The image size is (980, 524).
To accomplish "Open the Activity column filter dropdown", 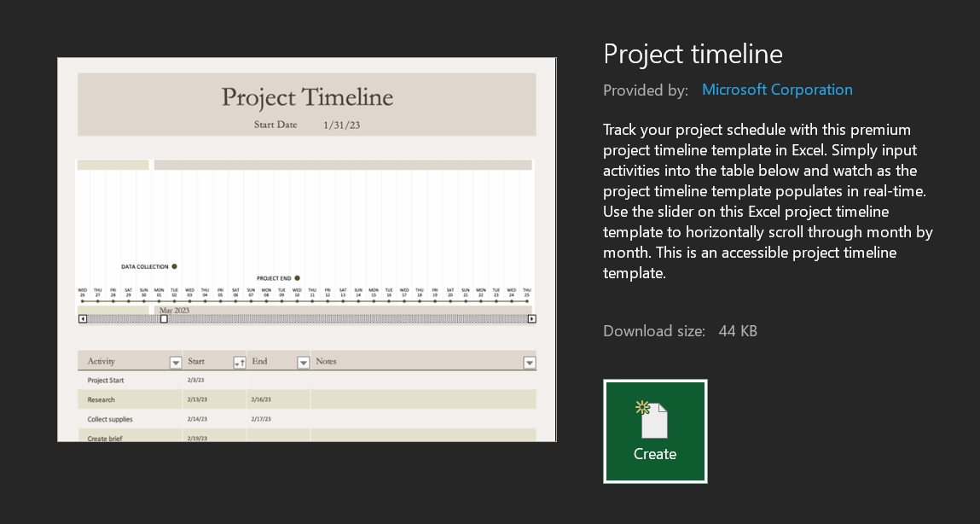I will tap(176, 363).
